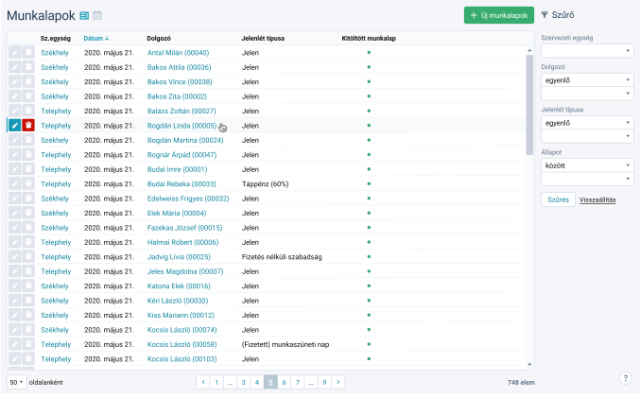640x393 pixels.
Task: Click the 'Fizetés nélküli szabadság' cell
Action: pos(282,257)
